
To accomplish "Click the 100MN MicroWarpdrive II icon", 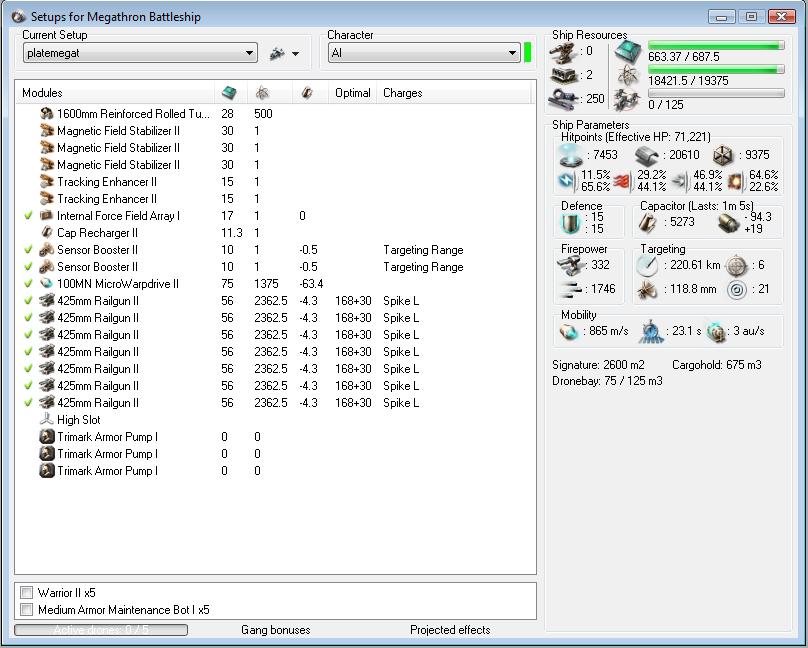I will [47, 283].
